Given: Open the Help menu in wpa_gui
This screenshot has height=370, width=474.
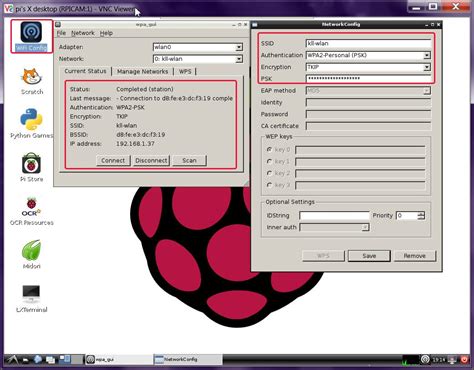Looking at the screenshot, I should tap(106, 33).
